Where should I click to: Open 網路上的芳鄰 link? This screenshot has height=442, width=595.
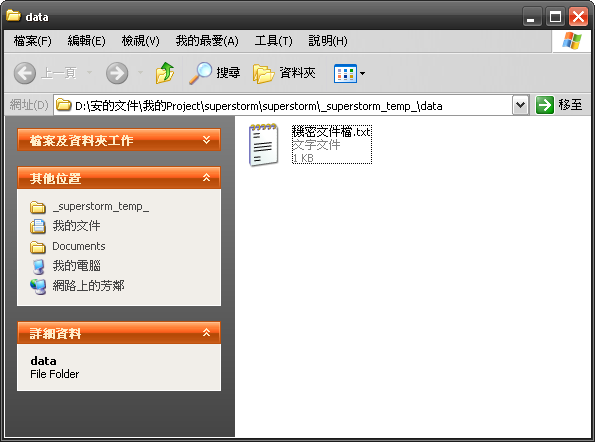(88, 286)
